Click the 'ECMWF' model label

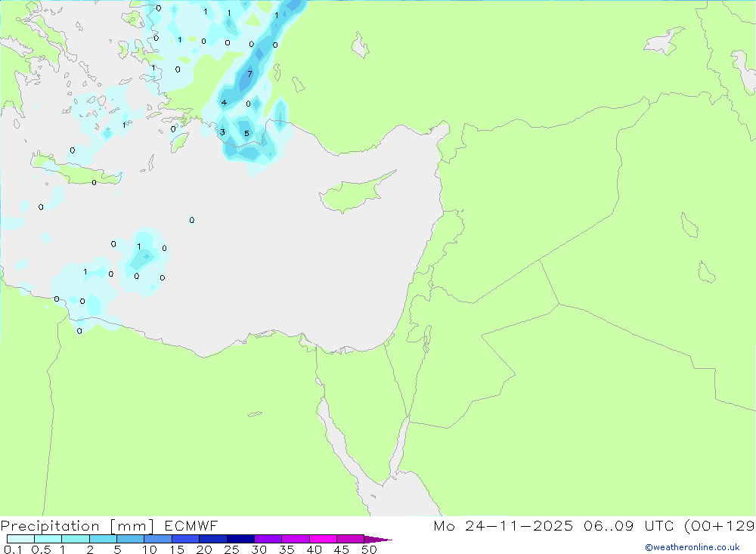(x=191, y=525)
